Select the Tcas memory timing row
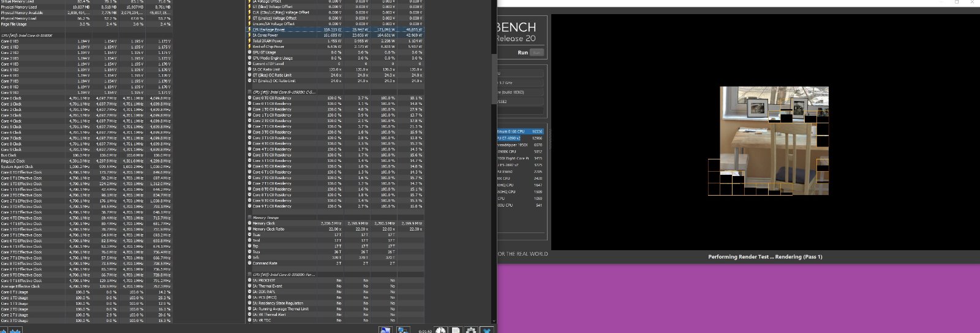980x333 pixels. pos(336,235)
